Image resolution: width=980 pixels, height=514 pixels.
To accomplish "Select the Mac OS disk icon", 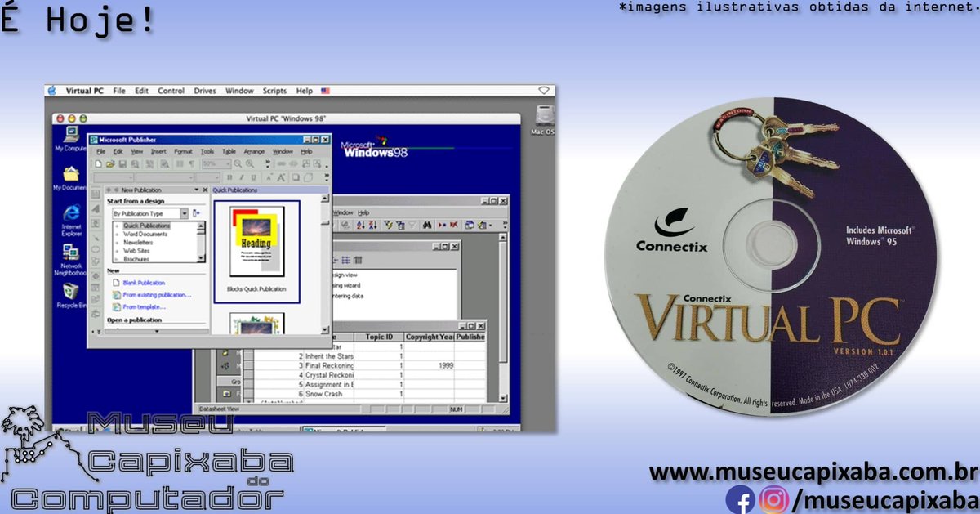I will (x=543, y=118).
